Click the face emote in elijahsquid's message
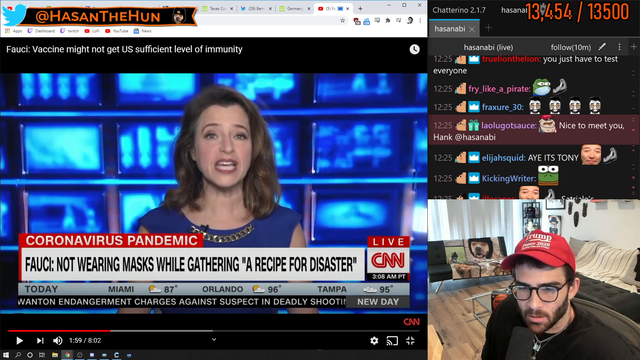This screenshot has height=360, width=640. pyautogui.click(x=591, y=155)
